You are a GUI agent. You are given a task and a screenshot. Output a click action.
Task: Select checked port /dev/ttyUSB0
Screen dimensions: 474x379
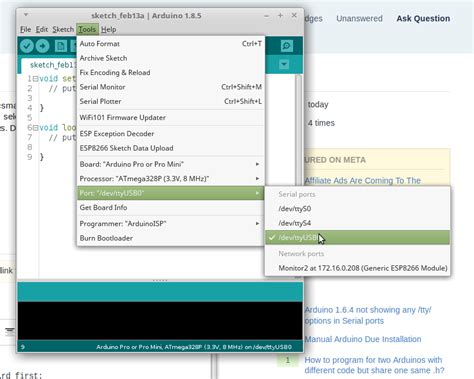pyautogui.click(x=357, y=237)
